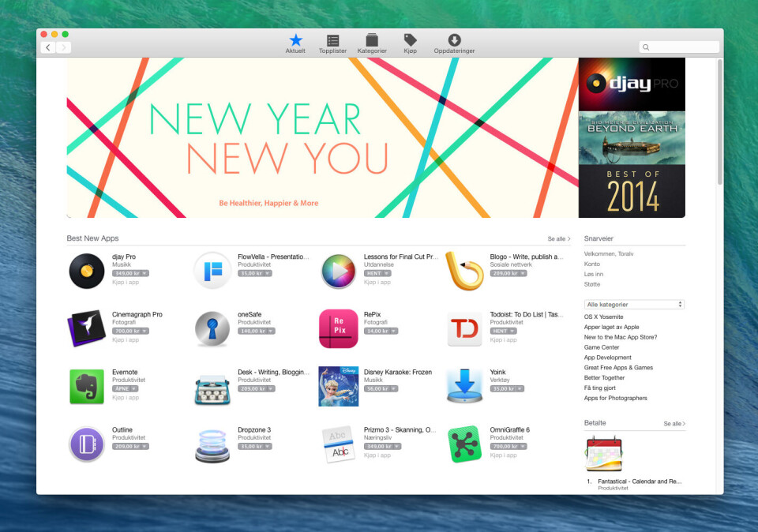Open the Better Together link

click(x=604, y=378)
